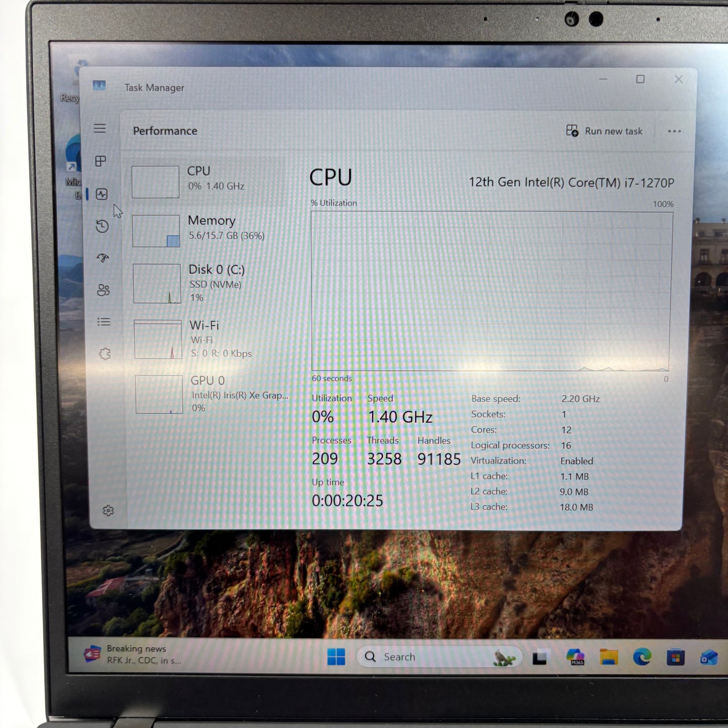The width and height of the screenshot is (728, 728).
Task: Open the Processes pane in Task Manager
Action: 101,161
